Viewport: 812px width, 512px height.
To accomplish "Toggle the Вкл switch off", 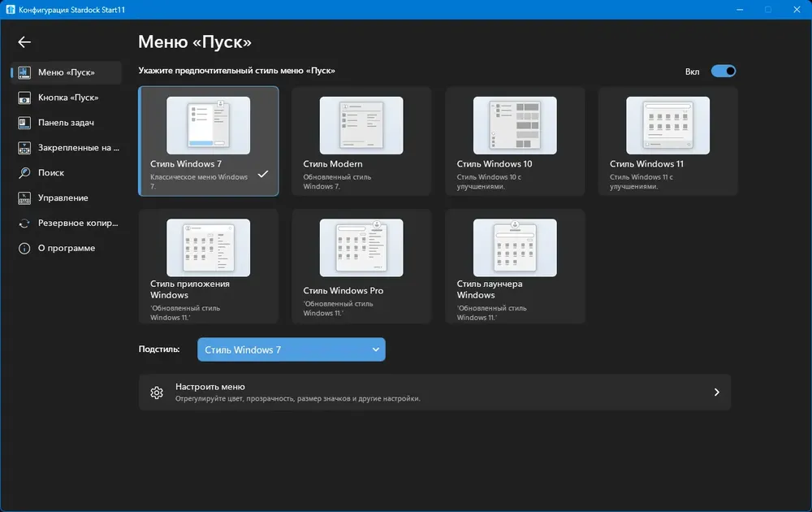I will click(723, 71).
